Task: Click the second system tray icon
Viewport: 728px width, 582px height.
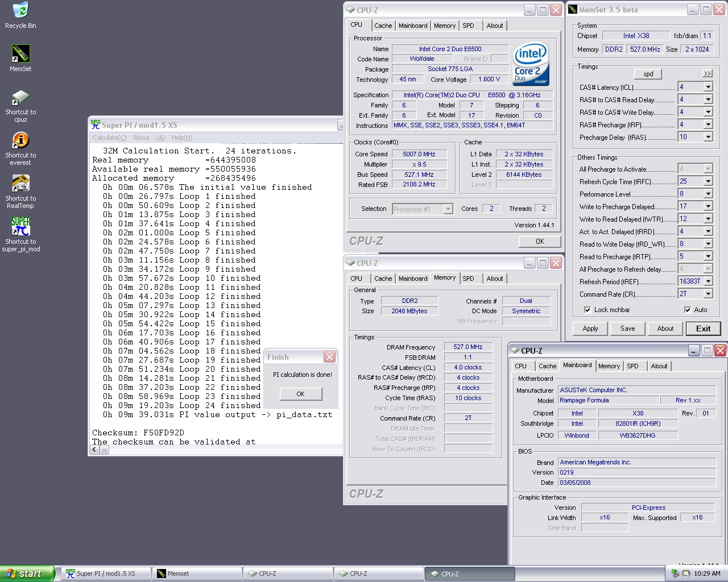Action: pos(686,573)
